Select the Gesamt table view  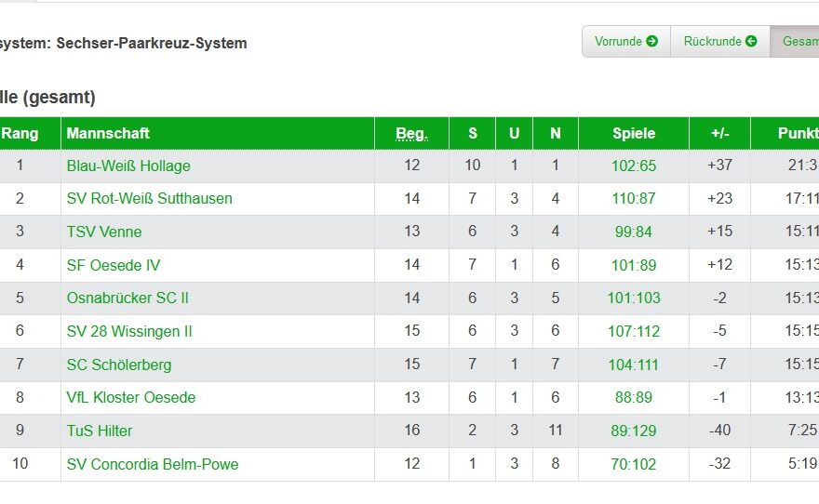point(795,41)
